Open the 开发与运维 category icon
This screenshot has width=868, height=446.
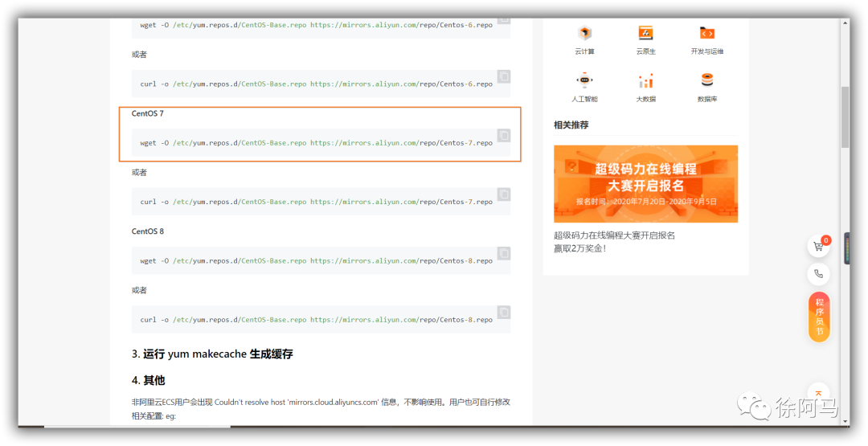[707, 33]
